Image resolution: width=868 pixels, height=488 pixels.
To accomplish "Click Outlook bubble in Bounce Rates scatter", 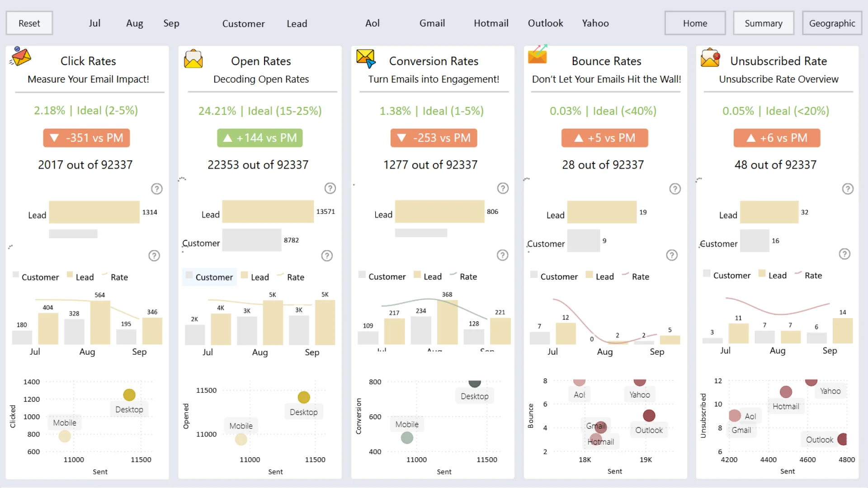I will pyautogui.click(x=649, y=415).
